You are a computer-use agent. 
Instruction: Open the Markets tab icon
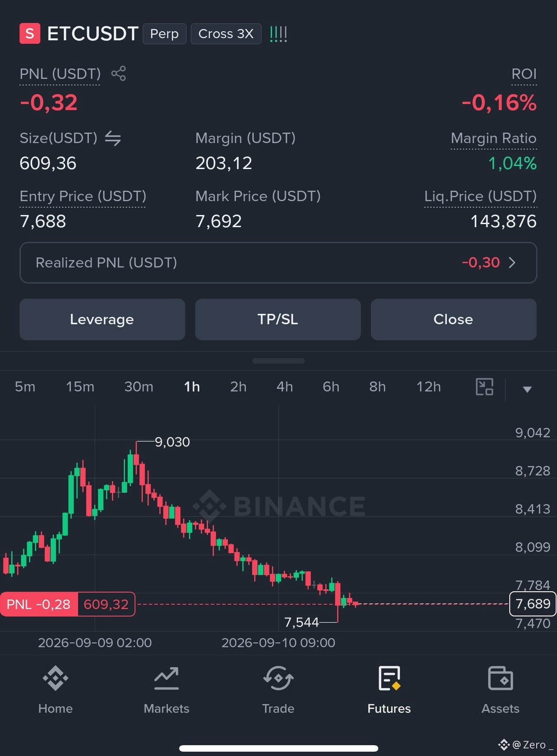tap(167, 678)
